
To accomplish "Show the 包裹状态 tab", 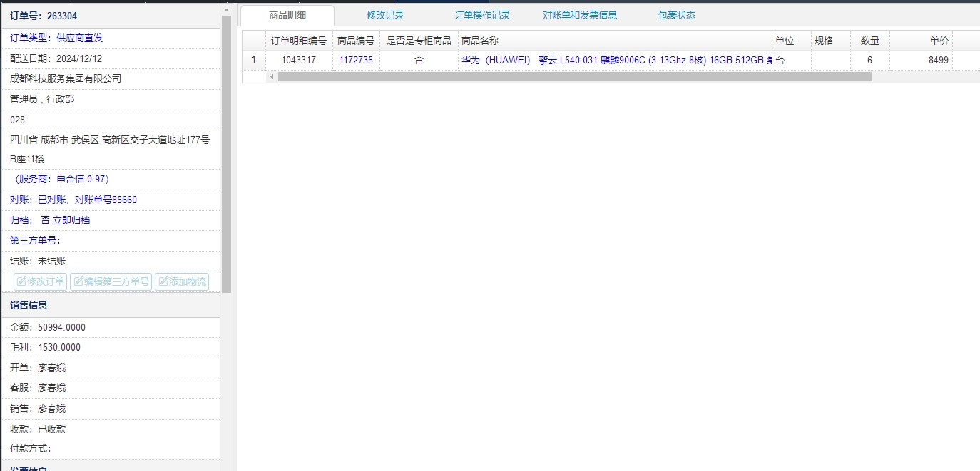I will (677, 16).
